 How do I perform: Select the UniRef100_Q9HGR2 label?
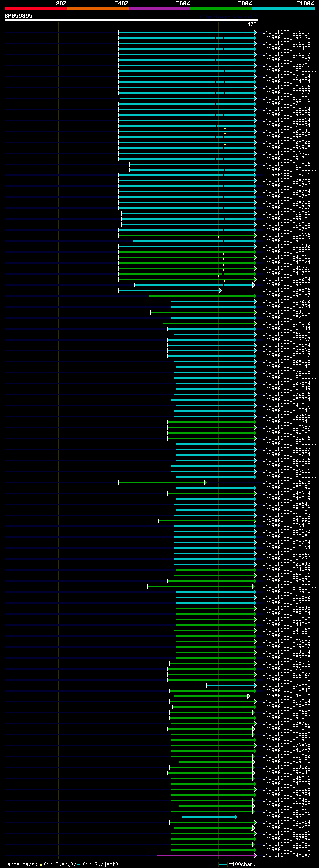pos(286,323)
